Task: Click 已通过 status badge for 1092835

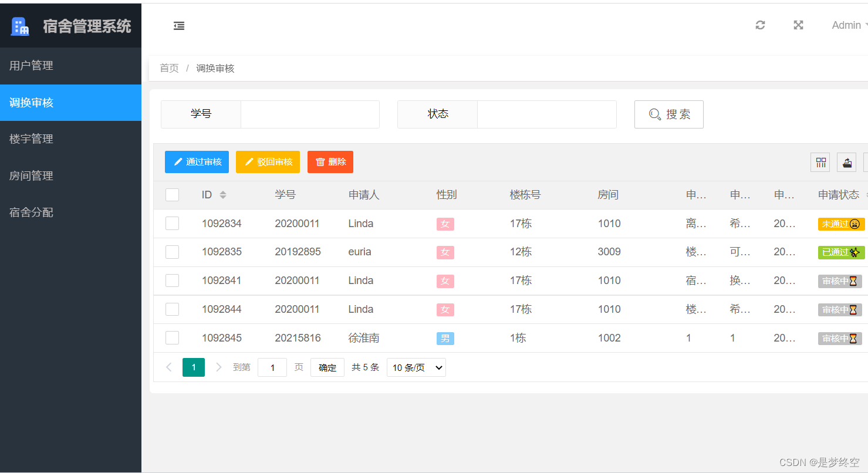Action: (842, 252)
